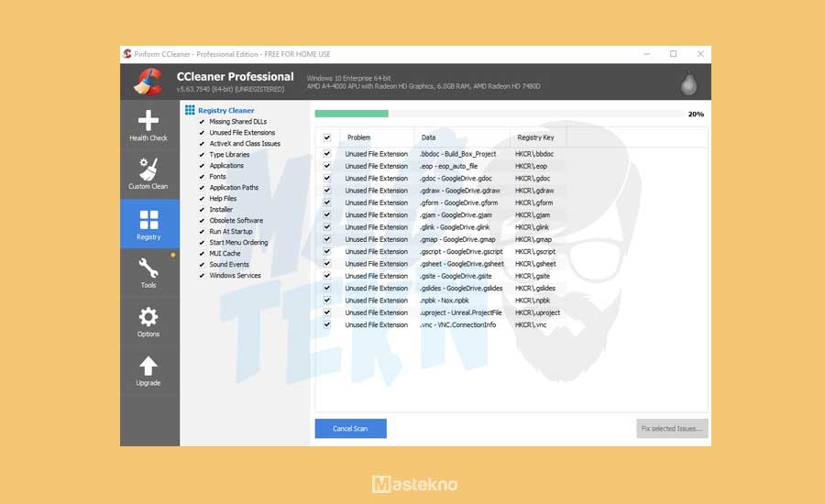Toggle Type Libraries scan option
This screenshot has height=504, width=825.
click(x=202, y=155)
